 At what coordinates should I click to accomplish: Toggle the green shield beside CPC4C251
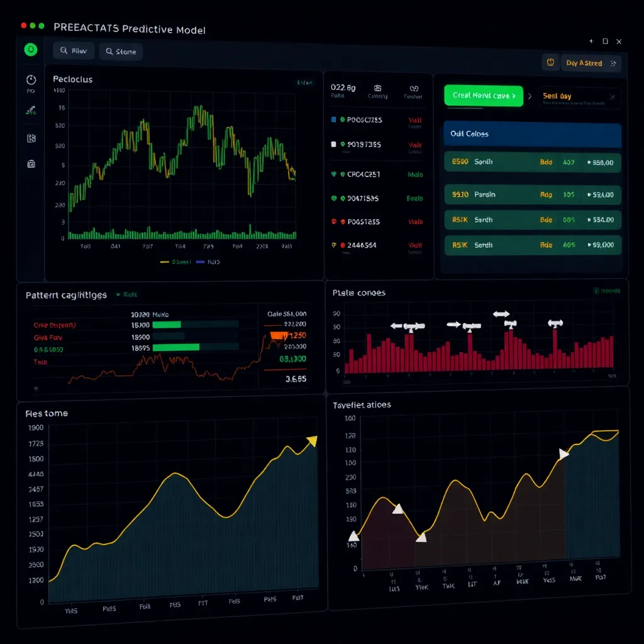(x=333, y=174)
